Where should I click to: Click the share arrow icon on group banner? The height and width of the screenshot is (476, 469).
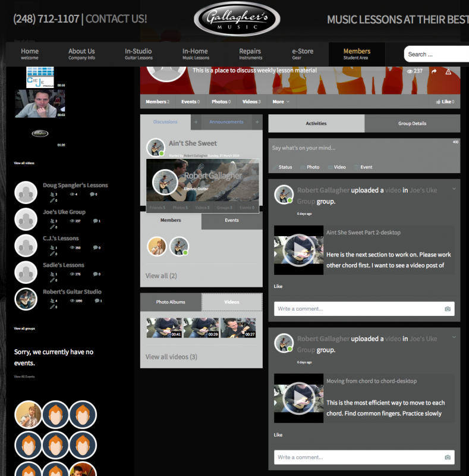click(x=434, y=71)
